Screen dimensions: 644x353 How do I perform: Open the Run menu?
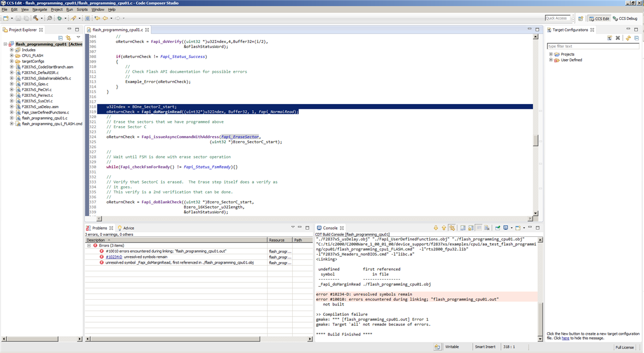[x=70, y=9]
